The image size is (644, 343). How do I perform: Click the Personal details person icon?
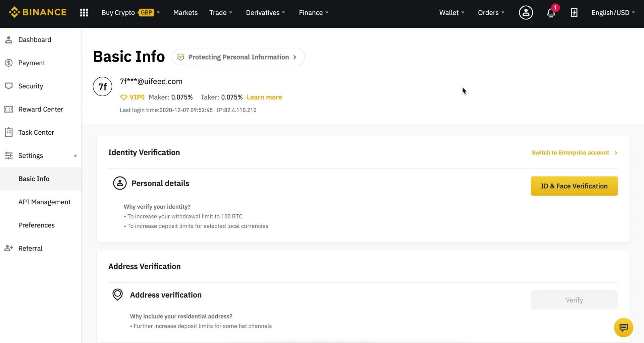point(120,183)
